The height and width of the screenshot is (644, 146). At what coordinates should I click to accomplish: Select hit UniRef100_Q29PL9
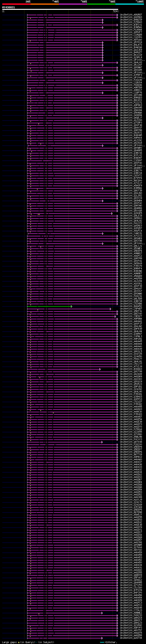(x=131, y=58)
